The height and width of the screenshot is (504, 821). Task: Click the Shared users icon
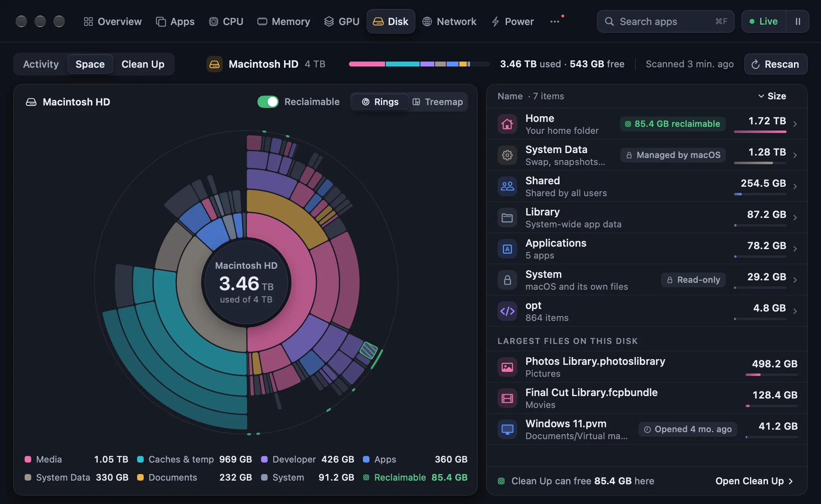pos(507,186)
